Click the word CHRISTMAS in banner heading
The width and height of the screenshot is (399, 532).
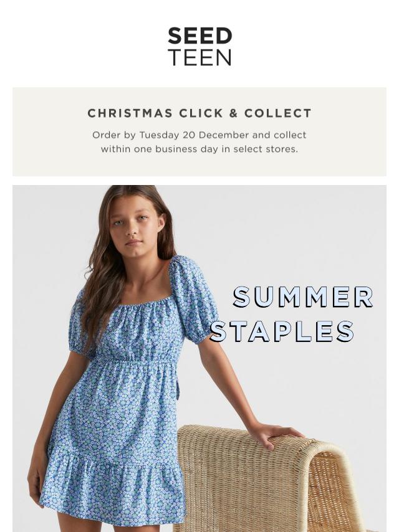(130, 113)
